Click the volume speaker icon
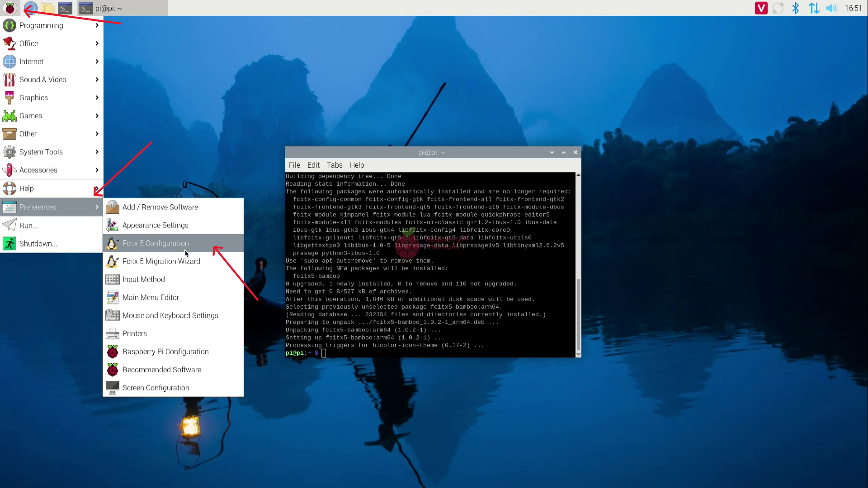Viewport: 868px width, 488px height. click(831, 8)
